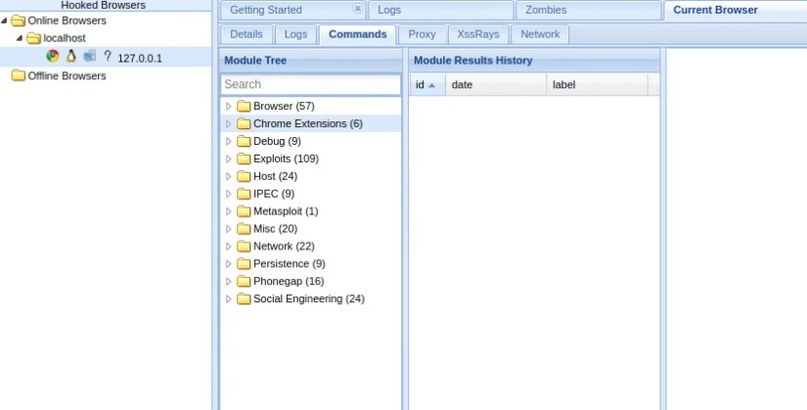
Task: Expand the Browser (57) module folder
Action: click(x=229, y=106)
